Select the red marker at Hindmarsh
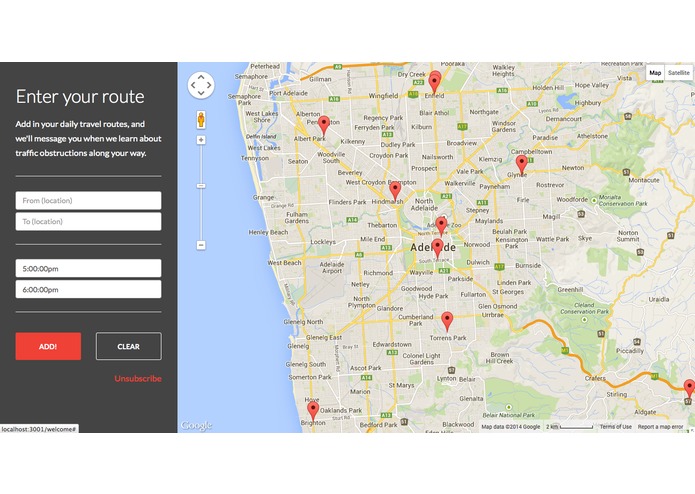Viewport: 695px width, 494px height. [395, 191]
